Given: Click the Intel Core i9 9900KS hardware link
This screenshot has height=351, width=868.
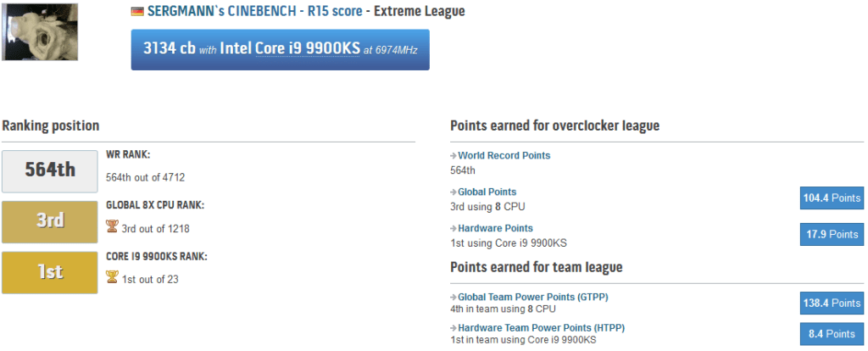Looking at the screenshot, I should pyautogui.click(x=290, y=48).
